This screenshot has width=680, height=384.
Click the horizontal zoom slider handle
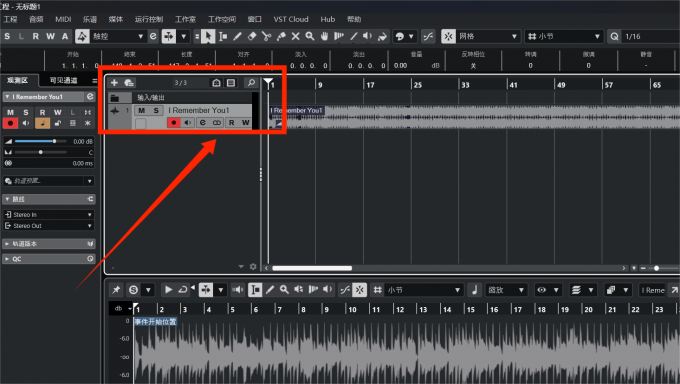[657, 268]
